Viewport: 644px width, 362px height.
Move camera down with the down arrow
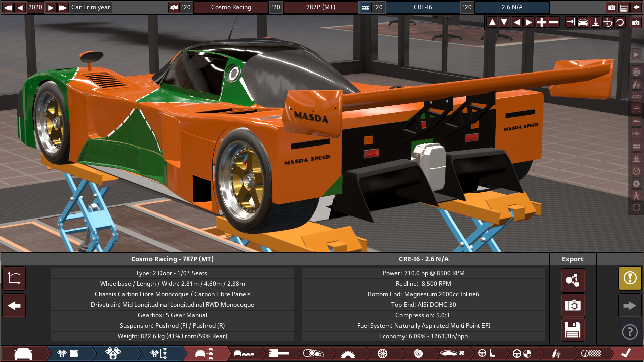click(505, 22)
